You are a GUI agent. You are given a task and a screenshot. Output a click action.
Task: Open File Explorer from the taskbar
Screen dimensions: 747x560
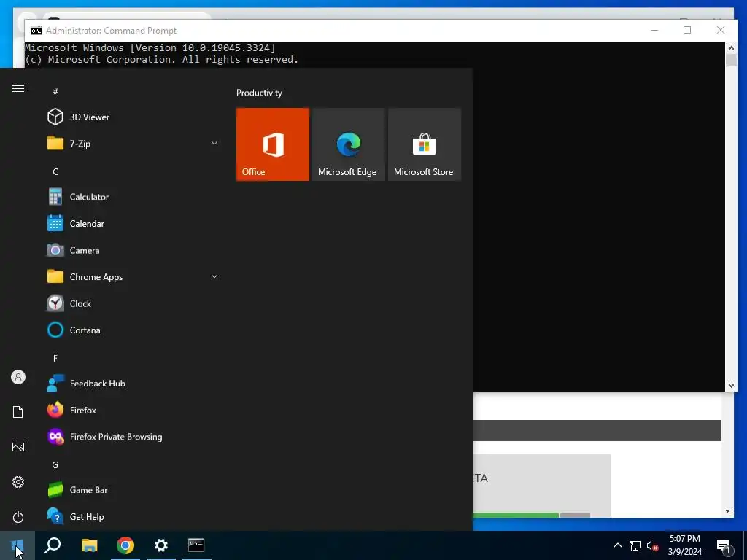pos(89,545)
